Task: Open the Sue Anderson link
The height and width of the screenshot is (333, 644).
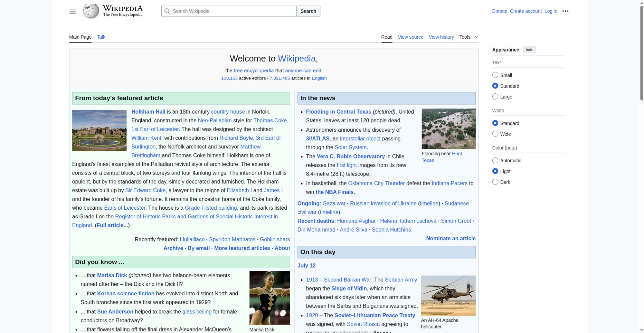Action: point(115,312)
